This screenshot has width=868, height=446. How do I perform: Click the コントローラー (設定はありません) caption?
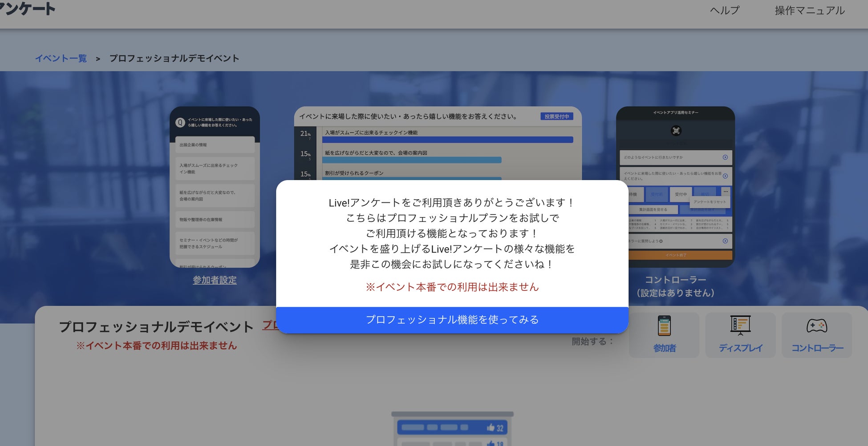click(x=675, y=286)
